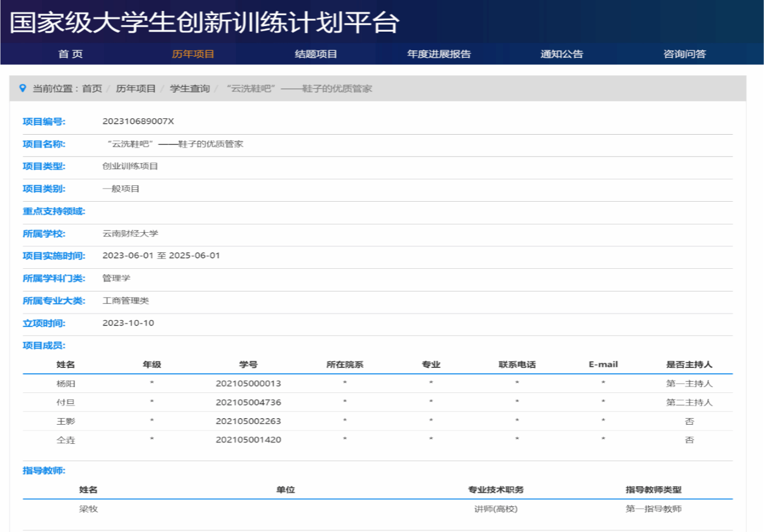Select member name 付旦
Screen dimensions: 764x532
[x=66, y=402]
